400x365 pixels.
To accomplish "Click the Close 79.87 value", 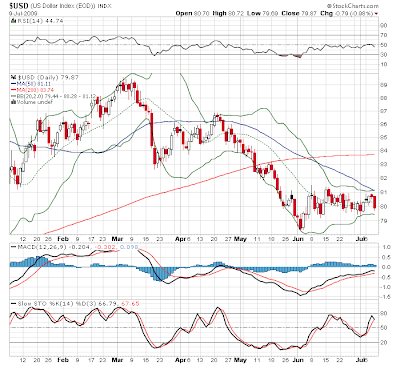I will tap(299, 14).
